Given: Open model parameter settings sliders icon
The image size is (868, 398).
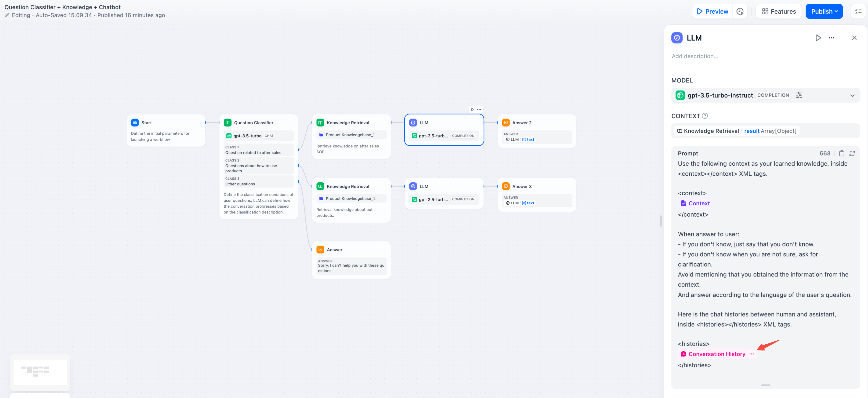Looking at the screenshot, I should (799, 96).
